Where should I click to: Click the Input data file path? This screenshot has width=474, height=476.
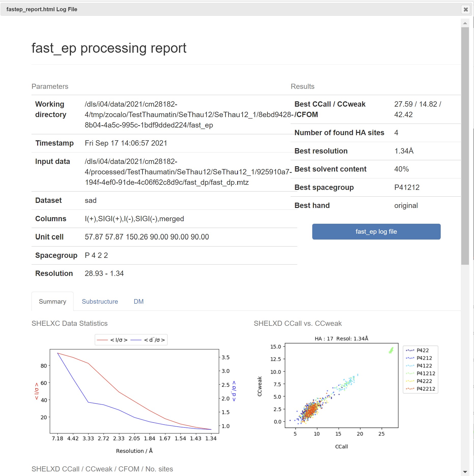[188, 172]
